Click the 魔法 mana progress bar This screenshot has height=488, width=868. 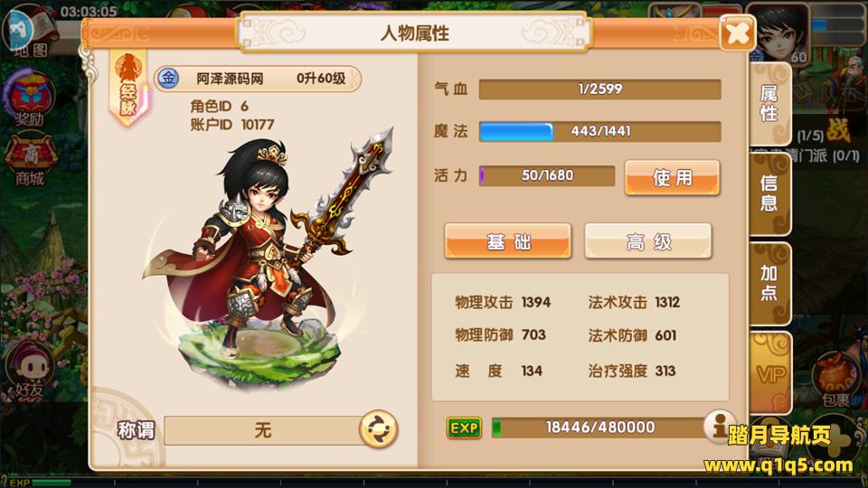(x=600, y=131)
